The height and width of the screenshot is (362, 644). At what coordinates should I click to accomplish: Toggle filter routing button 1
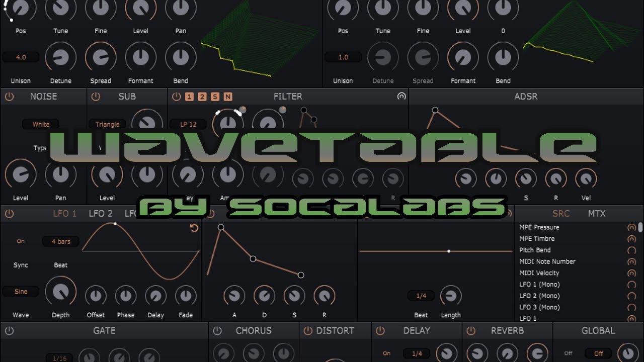pyautogui.click(x=189, y=97)
